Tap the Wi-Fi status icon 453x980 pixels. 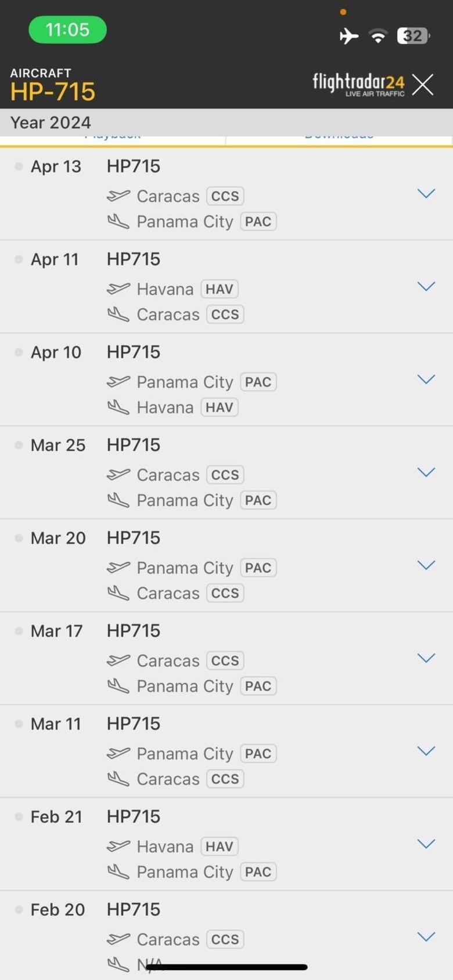(x=378, y=36)
